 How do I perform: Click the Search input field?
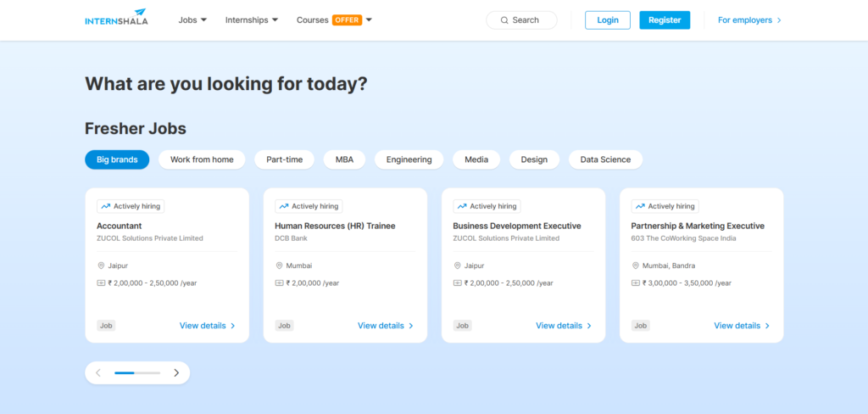[521, 20]
